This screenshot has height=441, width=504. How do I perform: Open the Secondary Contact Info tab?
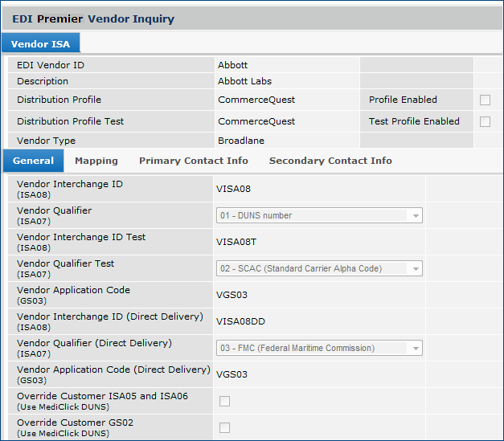pos(330,161)
